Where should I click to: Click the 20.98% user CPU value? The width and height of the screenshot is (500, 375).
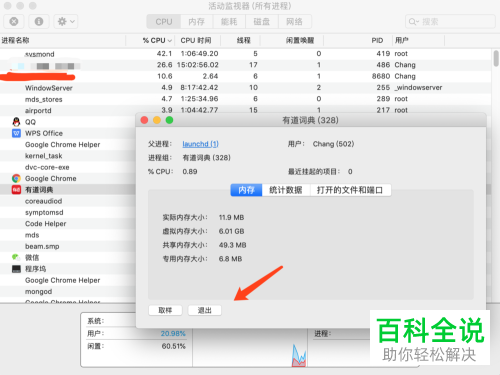(173, 333)
